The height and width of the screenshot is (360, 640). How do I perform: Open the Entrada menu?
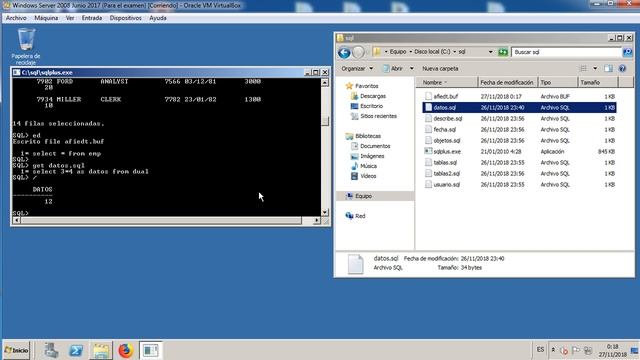(x=92, y=18)
